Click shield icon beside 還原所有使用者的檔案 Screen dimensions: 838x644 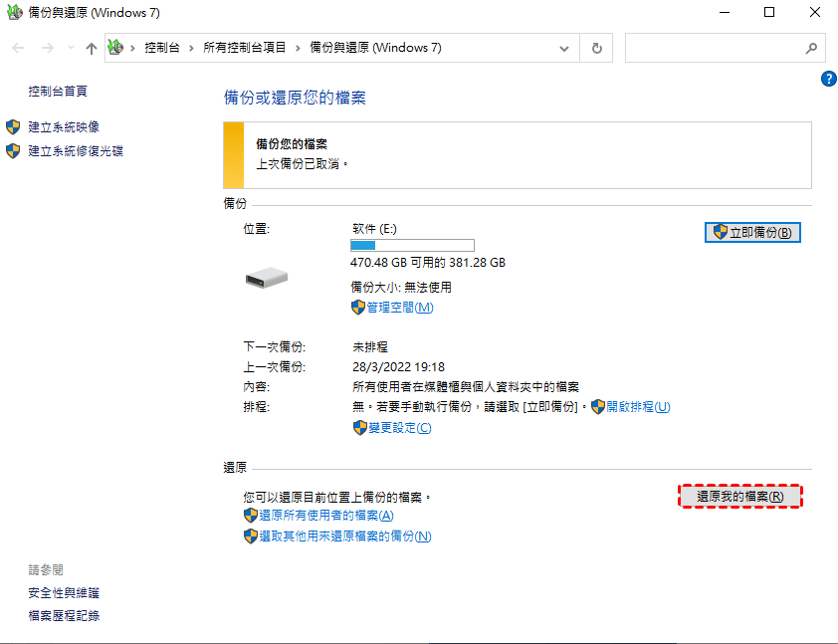pyautogui.click(x=251, y=516)
